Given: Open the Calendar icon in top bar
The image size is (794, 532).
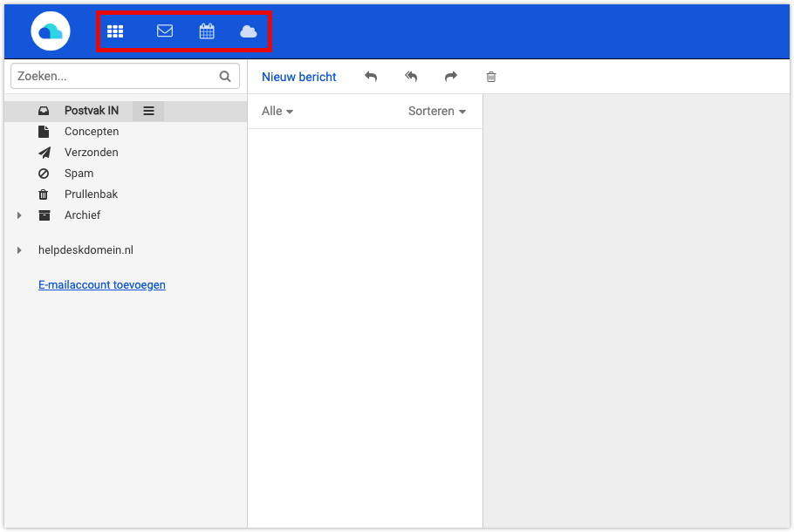Looking at the screenshot, I should [207, 31].
